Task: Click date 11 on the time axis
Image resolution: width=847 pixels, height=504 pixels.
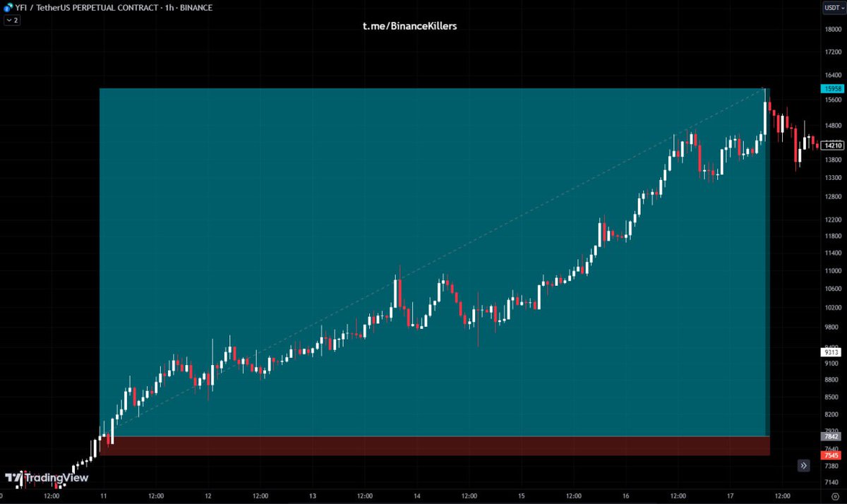Action: point(104,496)
